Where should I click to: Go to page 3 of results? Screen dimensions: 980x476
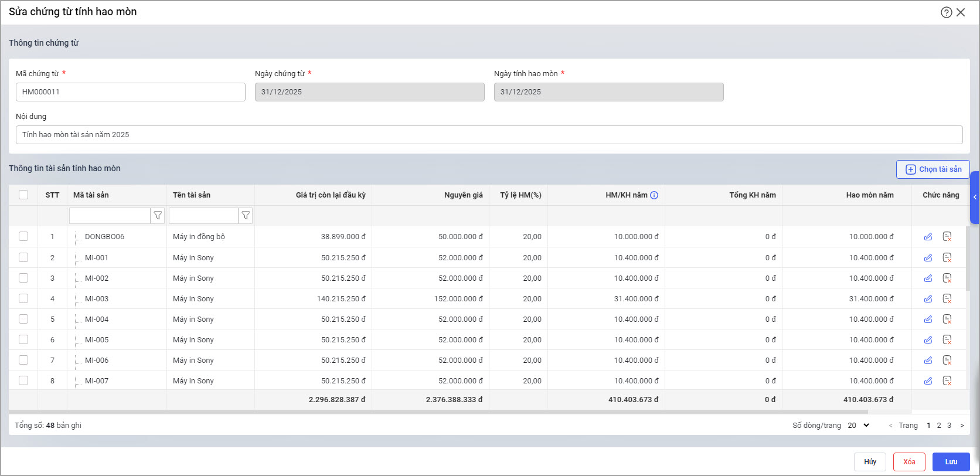click(x=950, y=426)
